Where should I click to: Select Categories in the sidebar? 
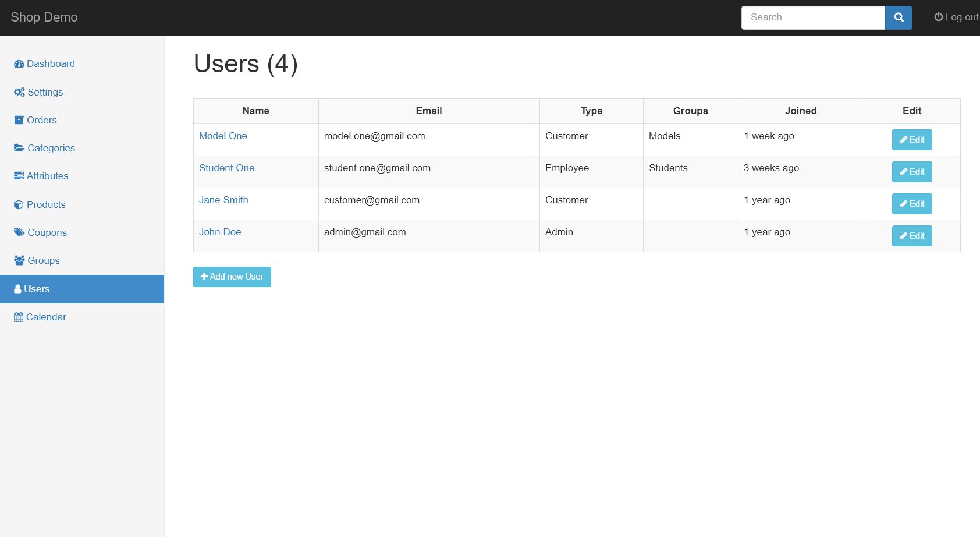(x=82, y=148)
